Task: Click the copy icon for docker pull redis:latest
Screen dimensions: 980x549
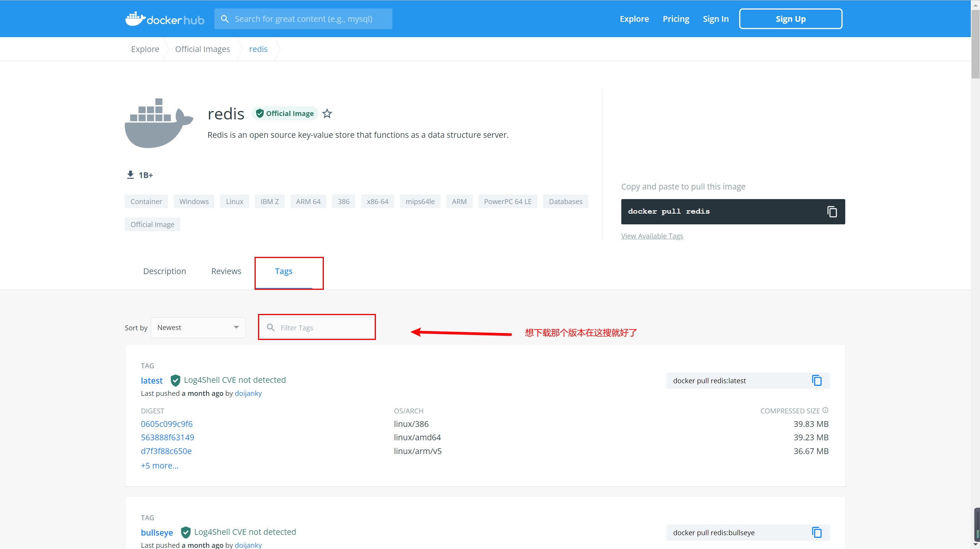Action: tap(817, 380)
